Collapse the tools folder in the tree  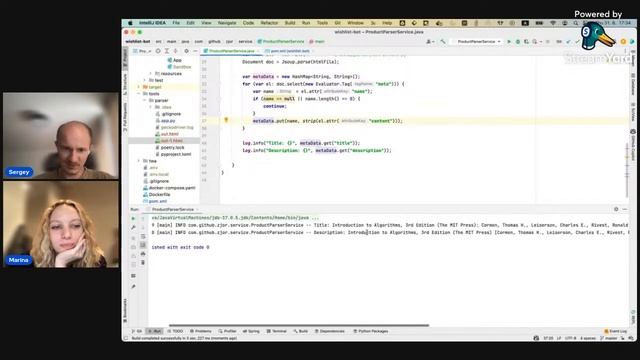click(139, 94)
